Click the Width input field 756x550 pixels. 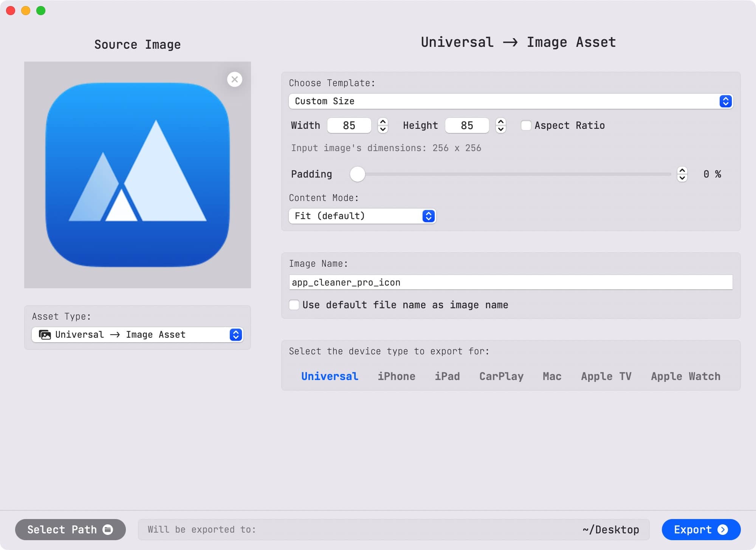(x=349, y=125)
